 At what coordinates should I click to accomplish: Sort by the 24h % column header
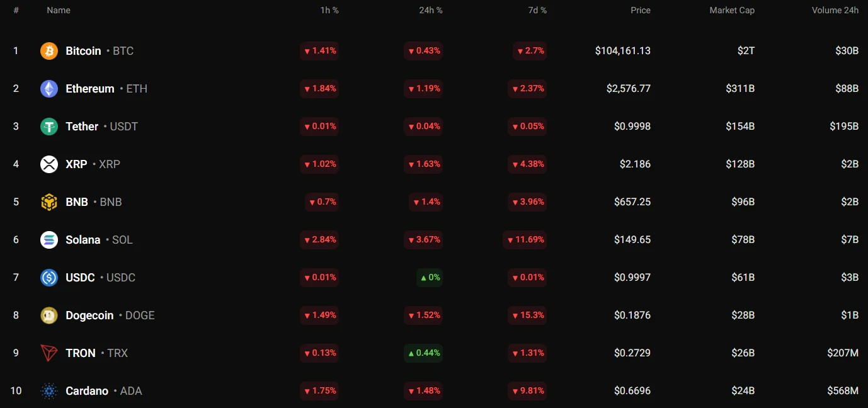click(431, 10)
